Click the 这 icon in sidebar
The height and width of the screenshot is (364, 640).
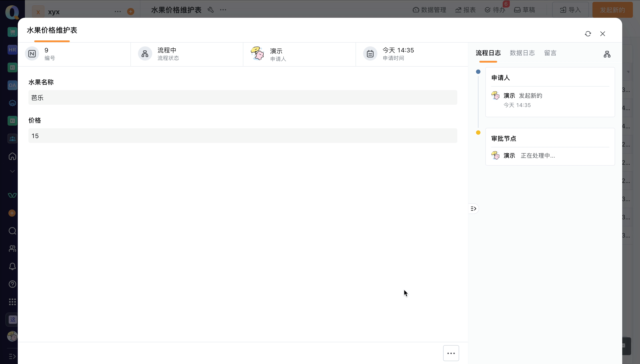(x=12, y=320)
